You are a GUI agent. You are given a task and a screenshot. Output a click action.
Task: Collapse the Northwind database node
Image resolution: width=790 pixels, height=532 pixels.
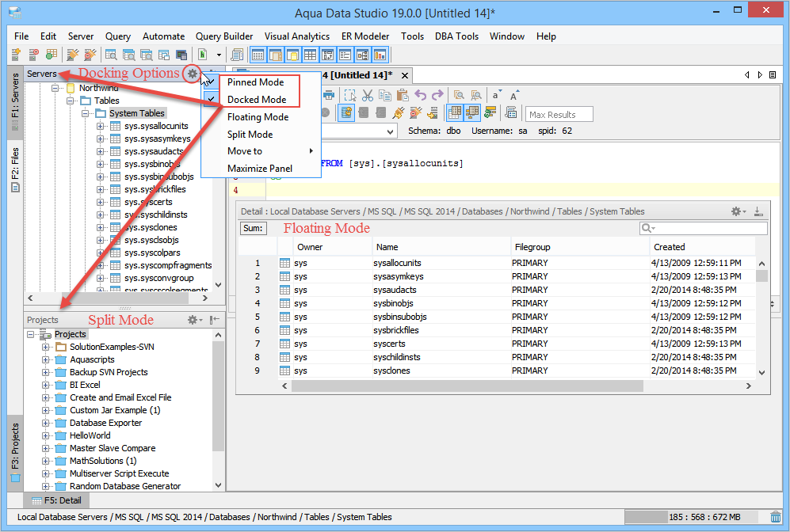click(55, 88)
